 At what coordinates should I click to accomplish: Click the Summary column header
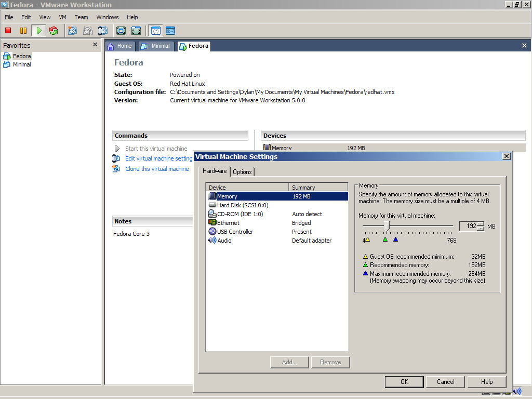coord(318,187)
